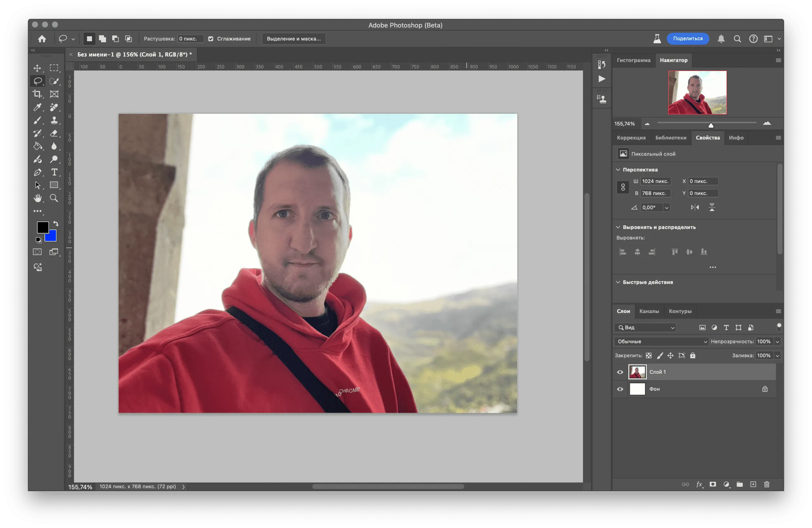Open the Заливка dropdown arrow
Viewport: 812px width, 528px height.
point(777,356)
